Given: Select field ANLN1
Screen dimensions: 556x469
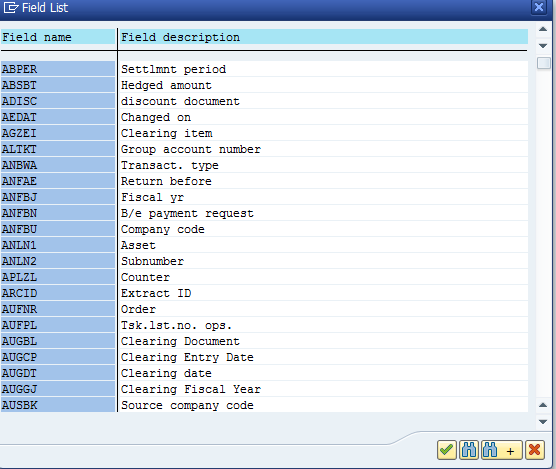Looking at the screenshot, I should point(58,245).
